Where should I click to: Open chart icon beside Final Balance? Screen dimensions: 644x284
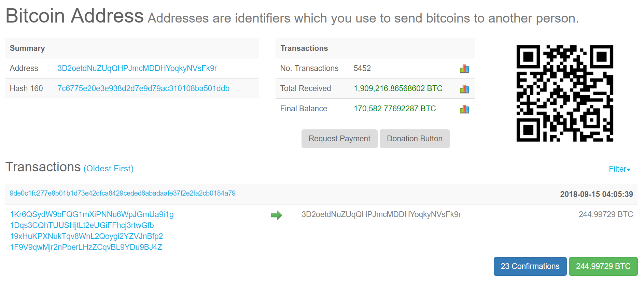click(464, 109)
